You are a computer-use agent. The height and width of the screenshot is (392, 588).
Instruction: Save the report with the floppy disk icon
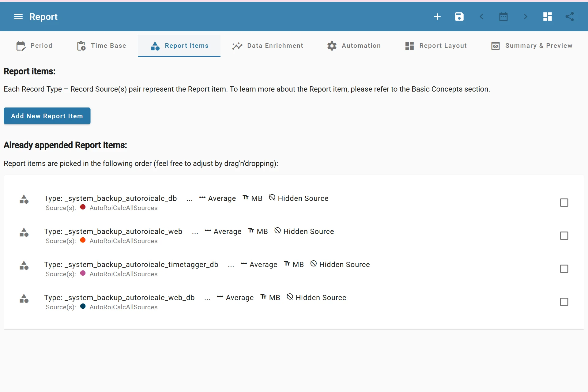pyautogui.click(x=459, y=17)
